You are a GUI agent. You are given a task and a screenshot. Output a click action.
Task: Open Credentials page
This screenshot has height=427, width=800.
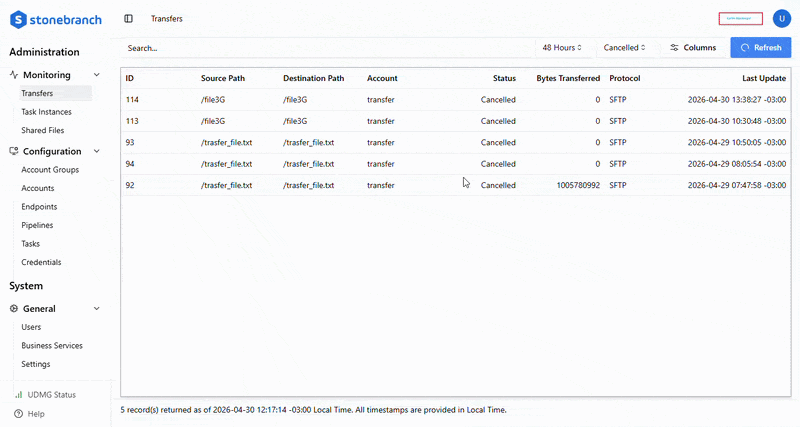(x=41, y=262)
